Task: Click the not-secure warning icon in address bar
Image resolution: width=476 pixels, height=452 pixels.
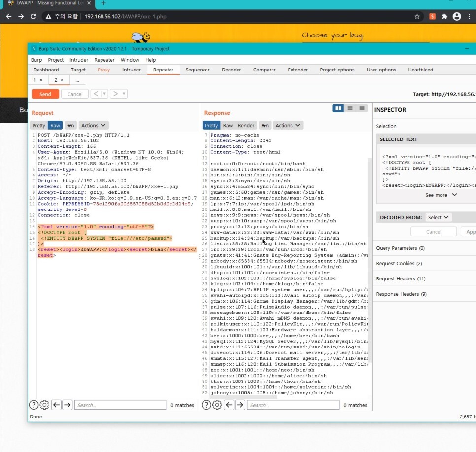Action: pyautogui.click(x=48, y=16)
